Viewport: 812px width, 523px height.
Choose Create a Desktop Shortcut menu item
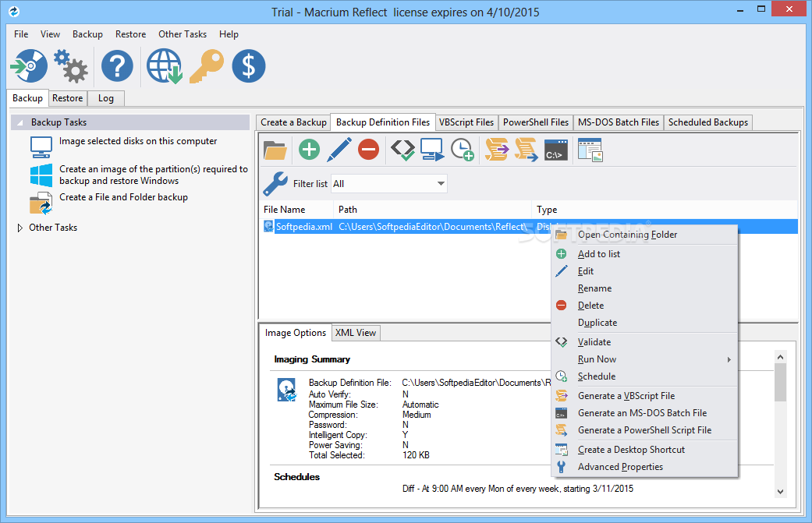tap(644, 450)
